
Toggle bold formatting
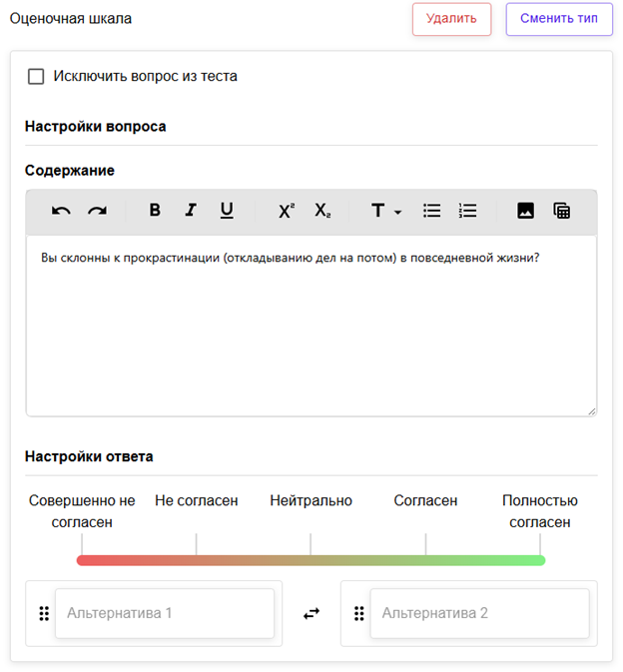[x=155, y=210]
